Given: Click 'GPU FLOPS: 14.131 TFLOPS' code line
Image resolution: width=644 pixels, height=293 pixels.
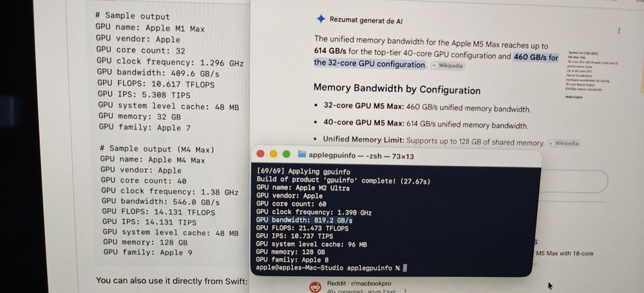Looking at the screenshot, I should pos(158,212).
